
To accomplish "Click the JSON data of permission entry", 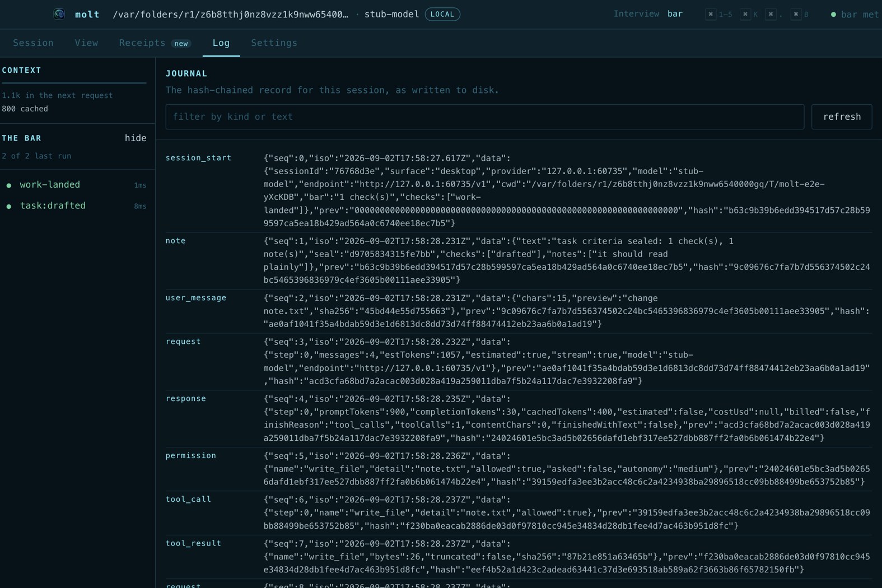I will 567,469.
